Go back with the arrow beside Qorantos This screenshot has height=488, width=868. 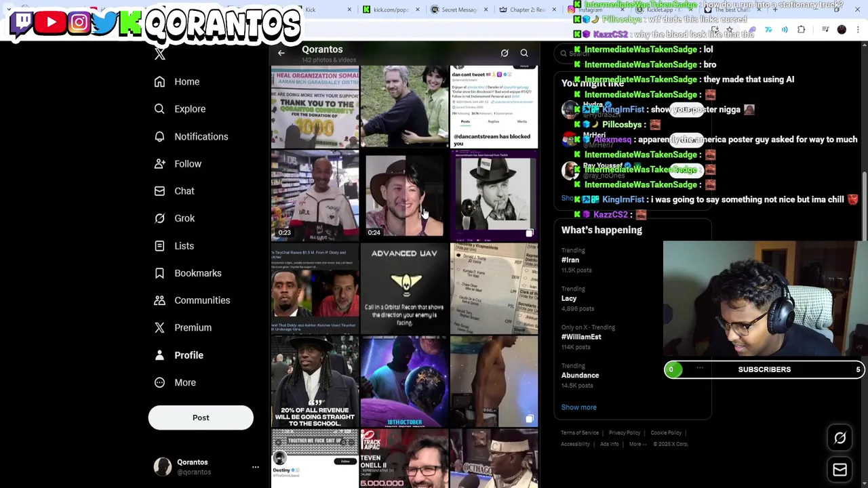coord(281,53)
